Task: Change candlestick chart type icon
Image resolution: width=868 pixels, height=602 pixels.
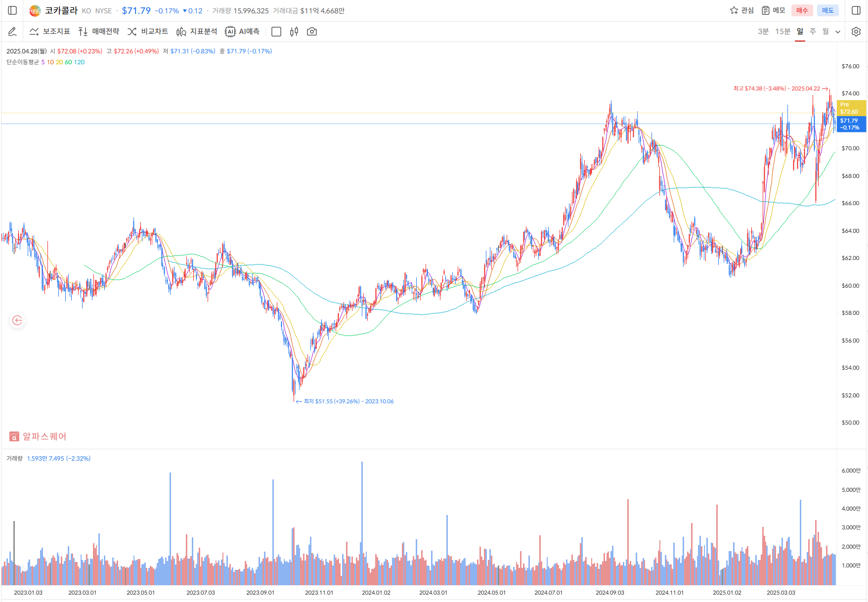Action: pyautogui.click(x=294, y=32)
